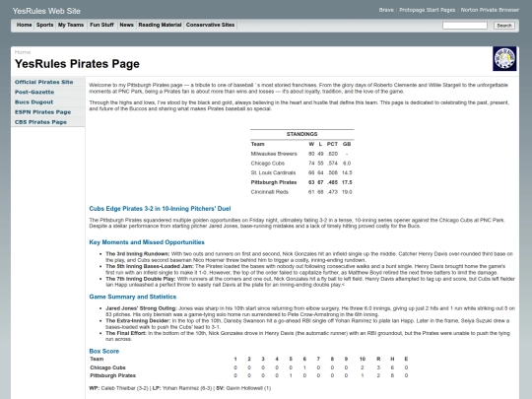Open the Home menu item
Screen dimensions: 532x399
tap(24, 25)
